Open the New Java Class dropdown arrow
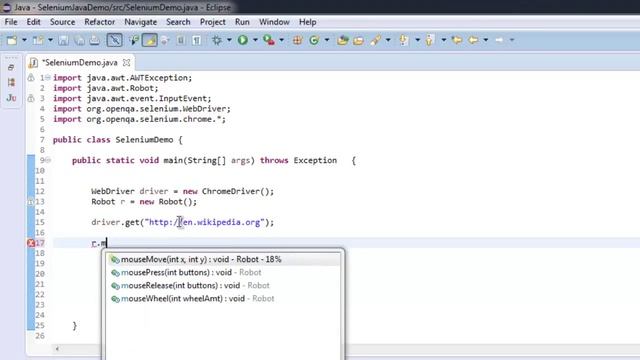Image resolution: width=640 pixels, height=360 pixels. click(x=327, y=40)
